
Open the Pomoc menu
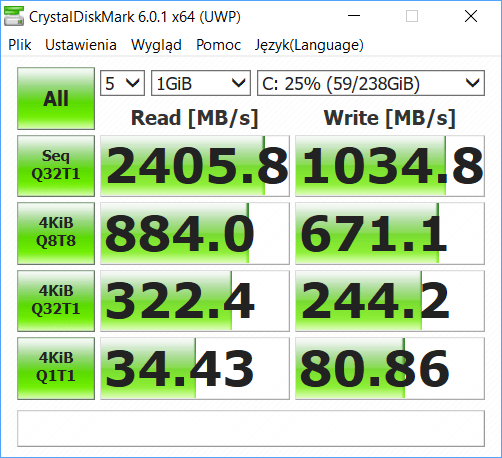(218, 45)
